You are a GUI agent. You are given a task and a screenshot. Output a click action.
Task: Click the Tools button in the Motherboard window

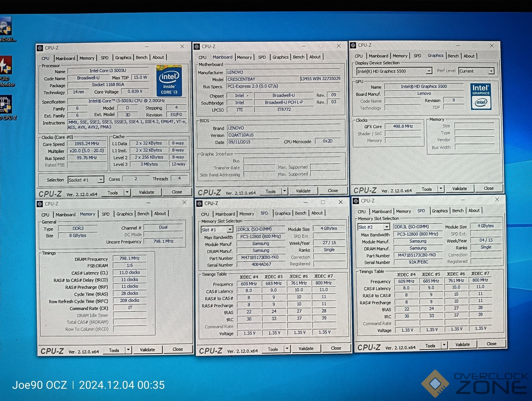(271, 191)
